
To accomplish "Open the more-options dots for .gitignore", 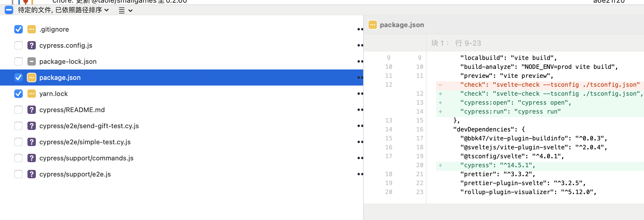I will point(360,29).
